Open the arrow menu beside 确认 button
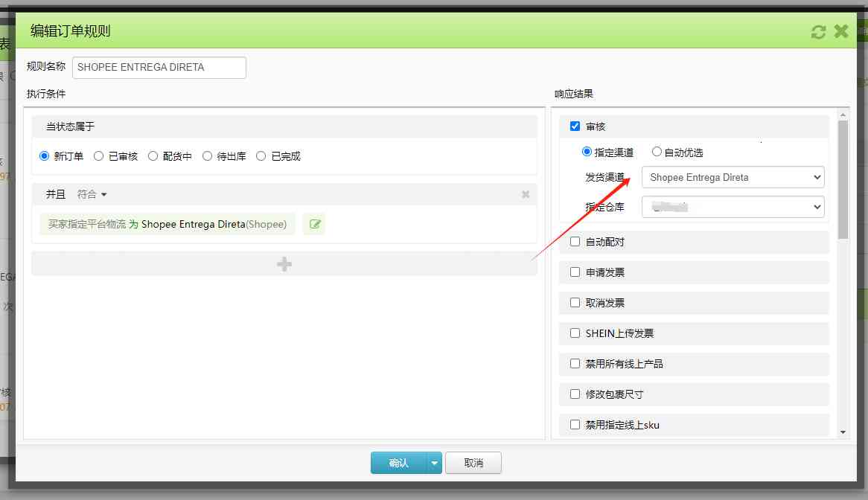 (x=435, y=463)
